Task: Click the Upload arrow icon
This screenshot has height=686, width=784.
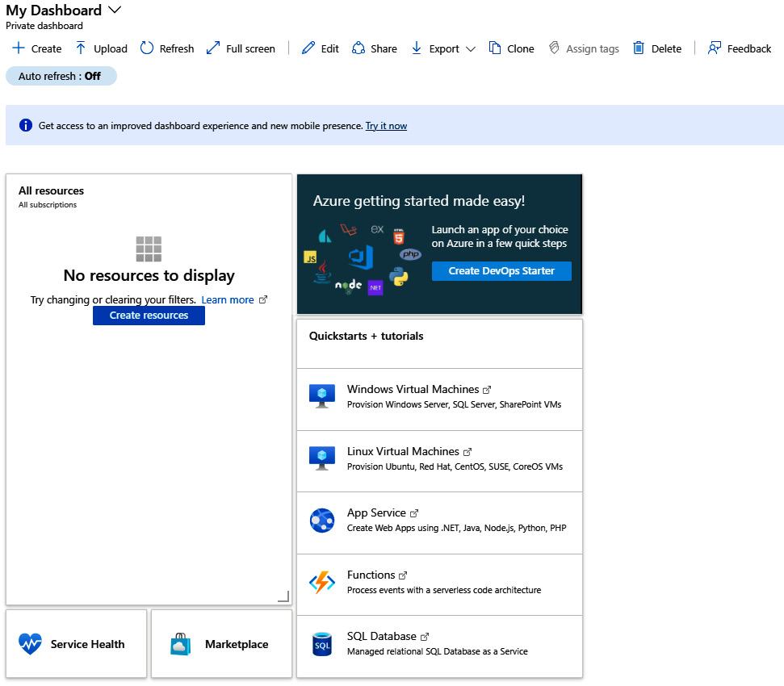Action: (x=80, y=48)
